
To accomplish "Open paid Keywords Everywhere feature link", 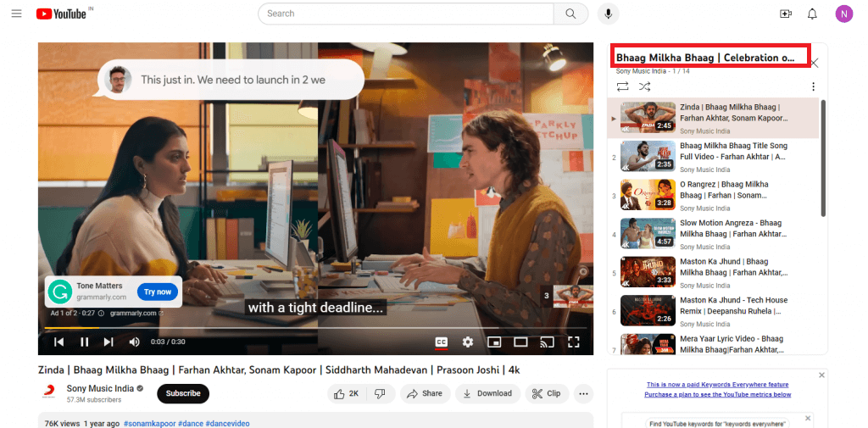I will click(x=717, y=384).
